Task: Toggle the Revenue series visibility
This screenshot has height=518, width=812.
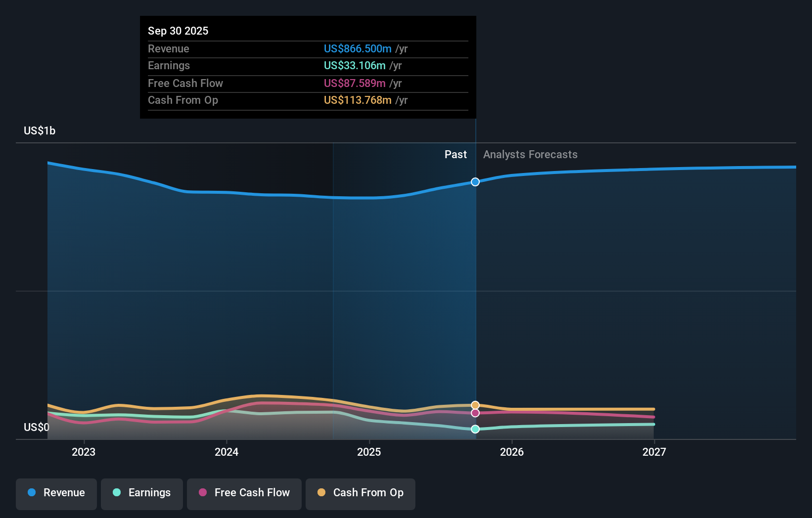Action: pyautogui.click(x=56, y=494)
